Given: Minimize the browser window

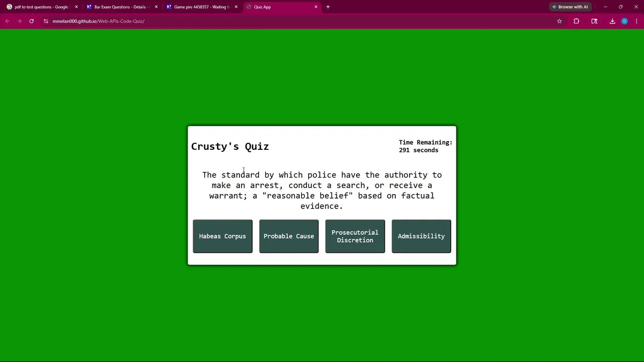Looking at the screenshot, I should pyautogui.click(x=605, y=7).
